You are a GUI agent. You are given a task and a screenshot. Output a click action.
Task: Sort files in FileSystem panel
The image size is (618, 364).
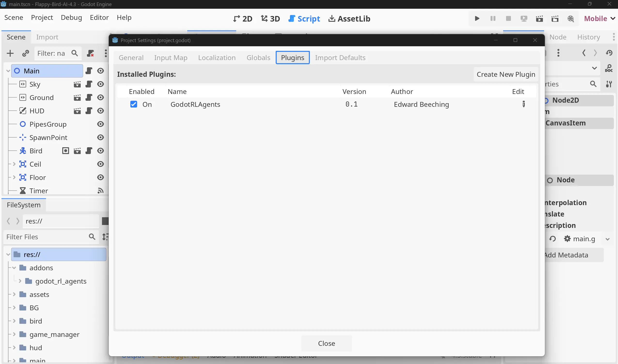[105, 237]
